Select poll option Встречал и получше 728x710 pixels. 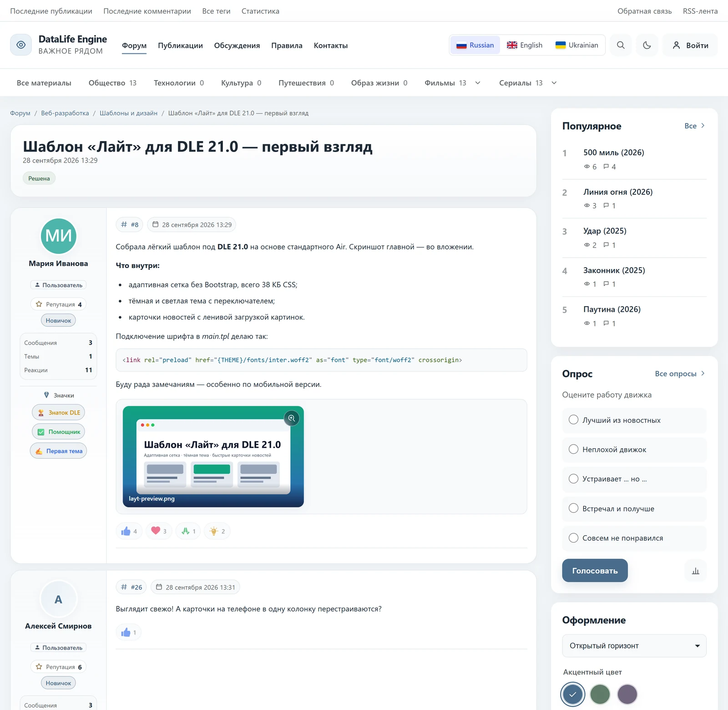click(x=634, y=509)
